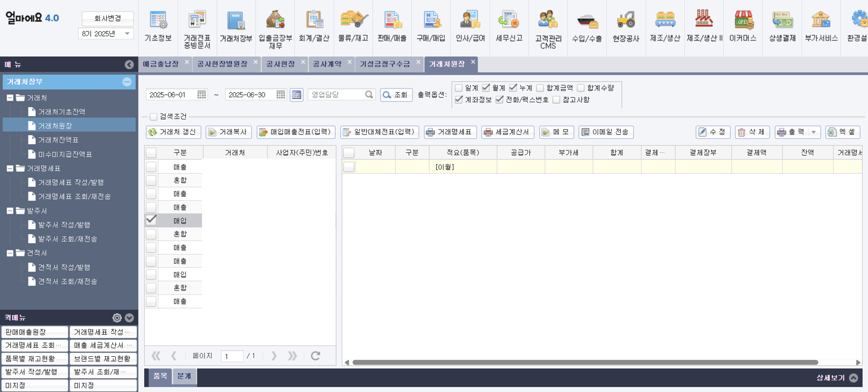Expand the 상세보기 panel arrow

pyautogui.click(x=853, y=378)
